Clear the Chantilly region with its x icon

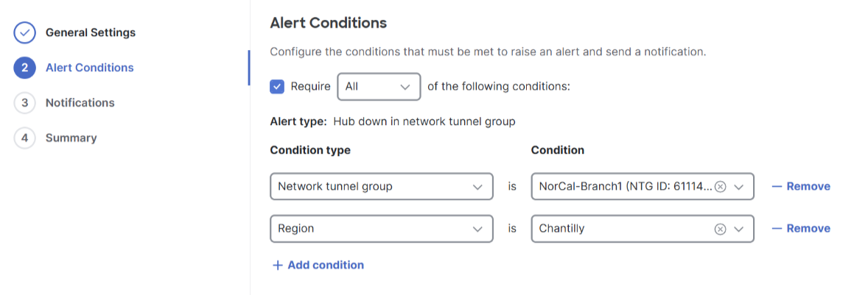[720, 229]
